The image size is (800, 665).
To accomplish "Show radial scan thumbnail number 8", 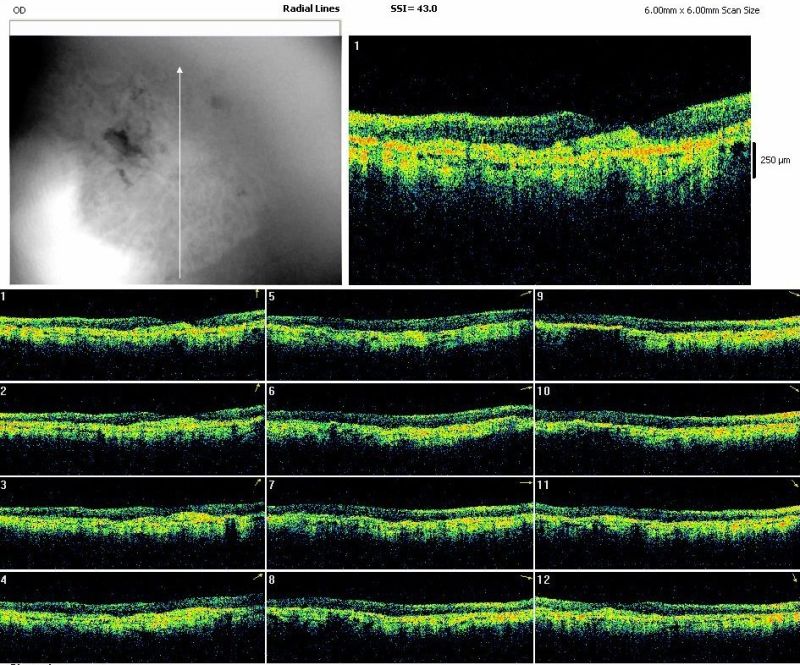I will [400, 614].
